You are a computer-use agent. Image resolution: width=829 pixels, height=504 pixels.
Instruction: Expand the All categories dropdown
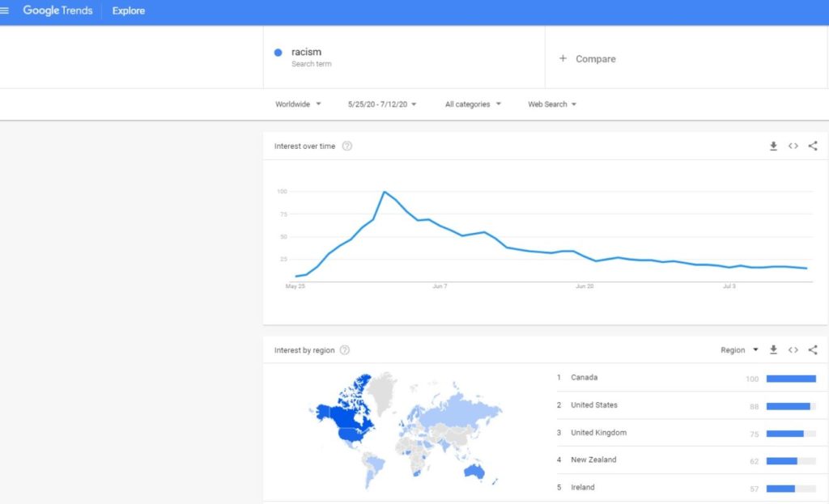(473, 104)
